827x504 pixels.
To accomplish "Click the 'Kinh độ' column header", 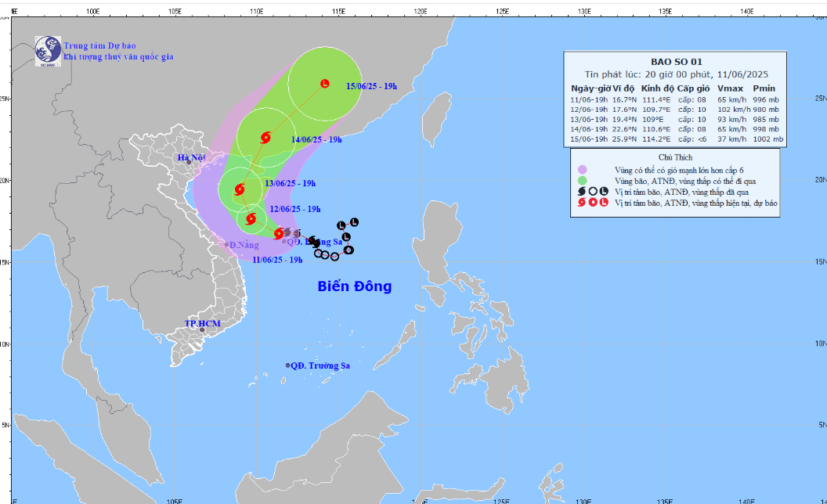I will (x=657, y=88).
